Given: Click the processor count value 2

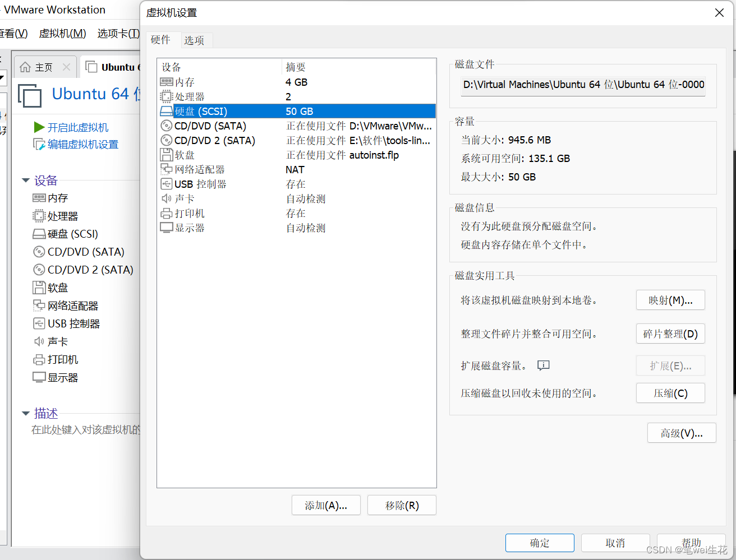Looking at the screenshot, I should pyautogui.click(x=288, y=97).
